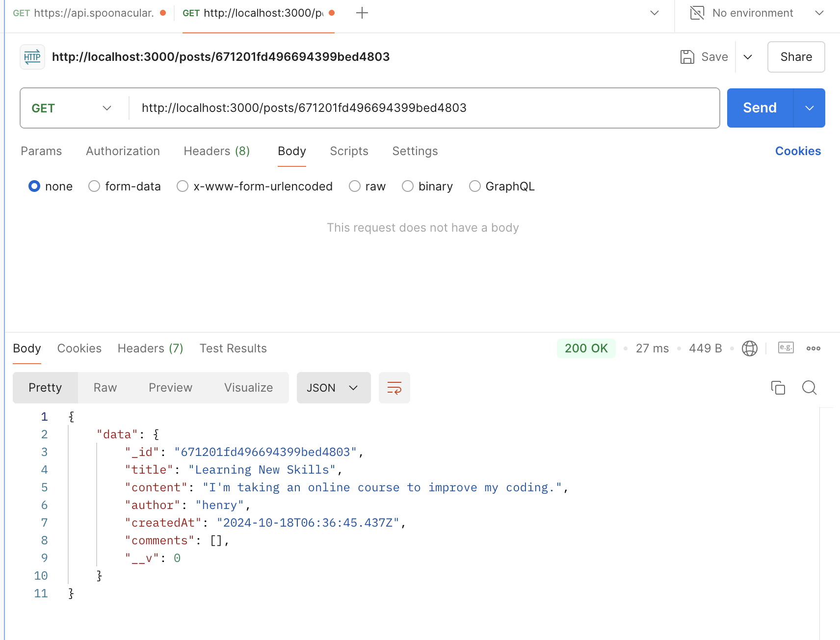Copy response body to clipboard
Viewport: 840px width, 640px height.
[778, 388]
